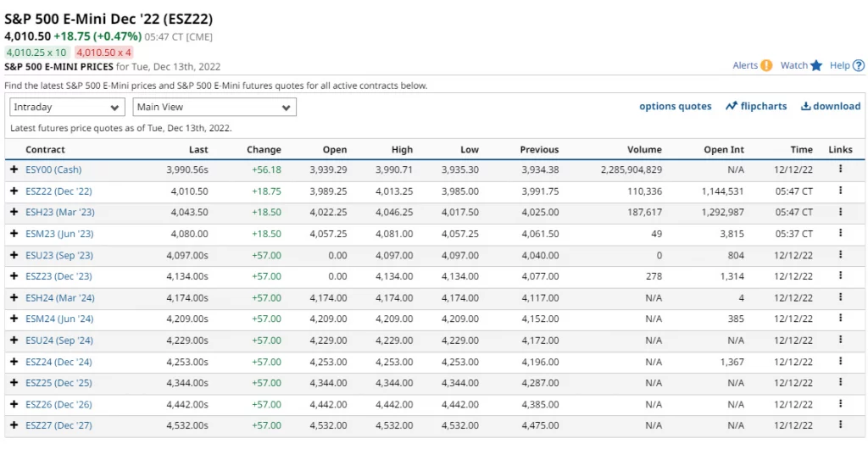
Task: Open links menu for ESU24 (Sep '24) row
Action: 840,340
